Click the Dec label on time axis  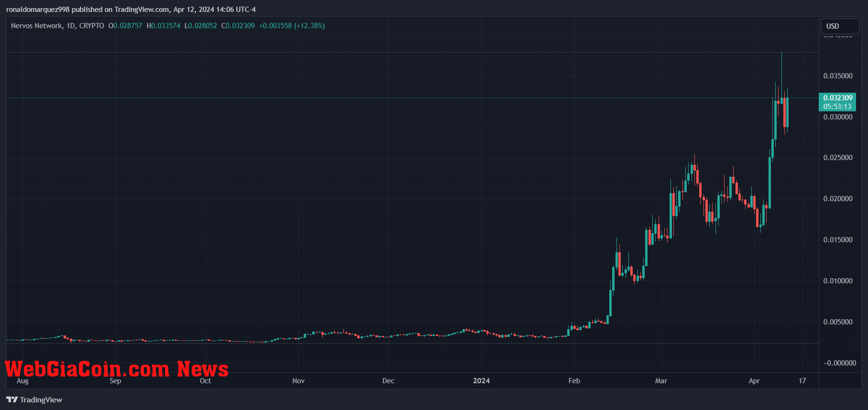coord(388,381)
